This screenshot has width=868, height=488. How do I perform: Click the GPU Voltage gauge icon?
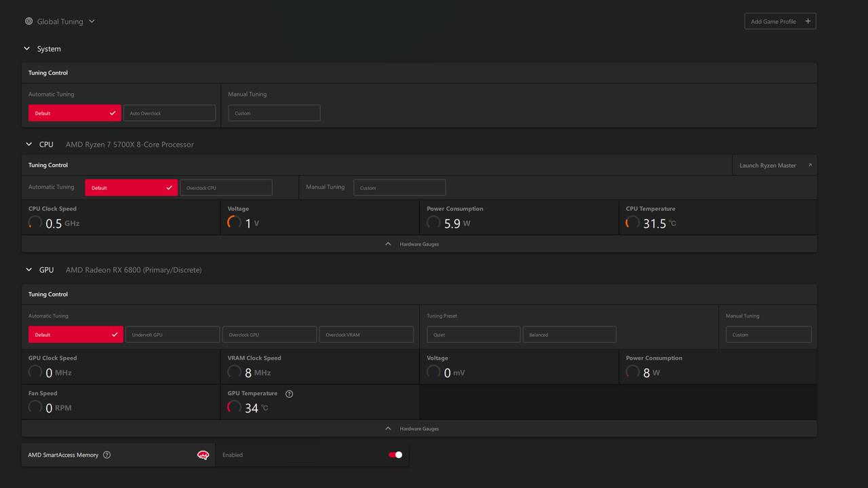[434, 372]
